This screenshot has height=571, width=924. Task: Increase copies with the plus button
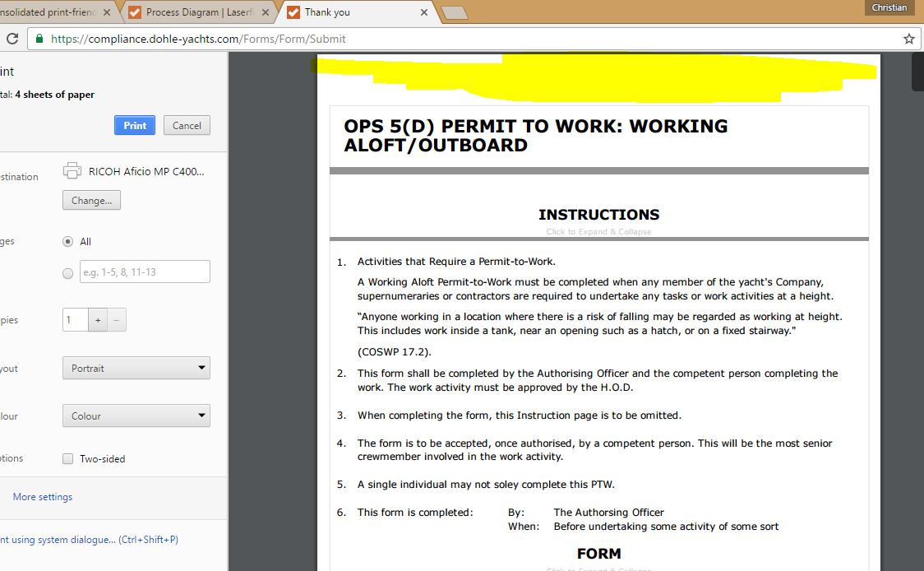click(98, 320)
